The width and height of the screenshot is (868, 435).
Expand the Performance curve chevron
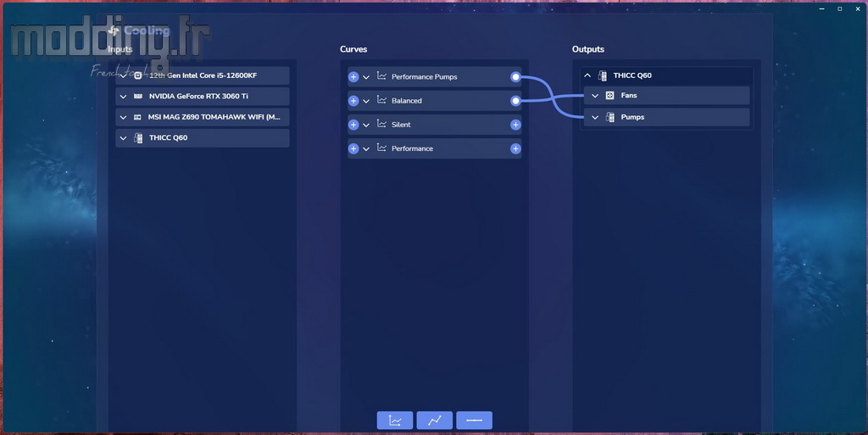[366, 148]
